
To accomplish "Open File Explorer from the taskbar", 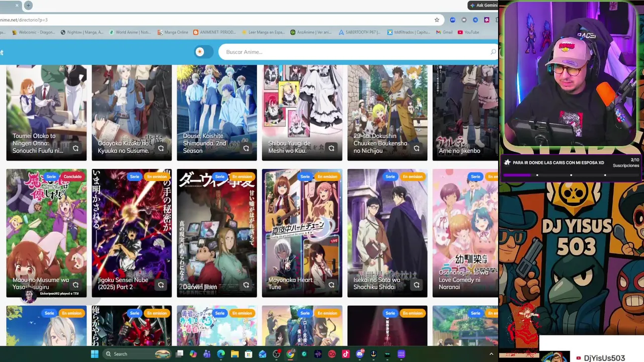I will point(234,354).
